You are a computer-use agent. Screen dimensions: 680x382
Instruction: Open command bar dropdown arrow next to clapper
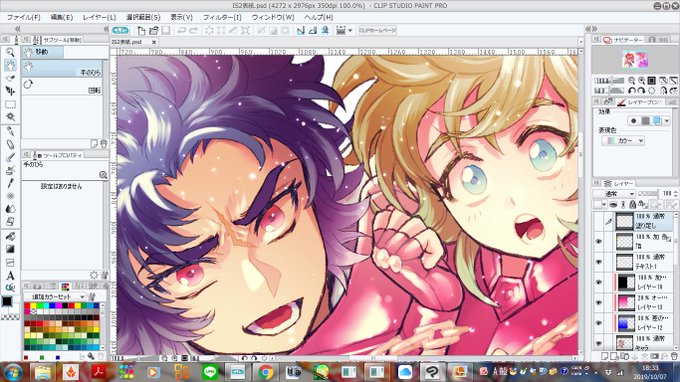pos(350,30)
